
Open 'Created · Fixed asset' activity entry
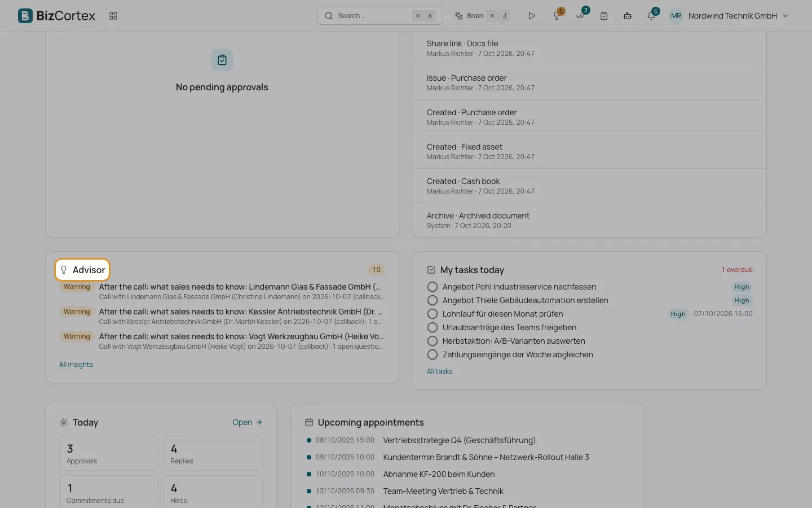click(590, 151)
